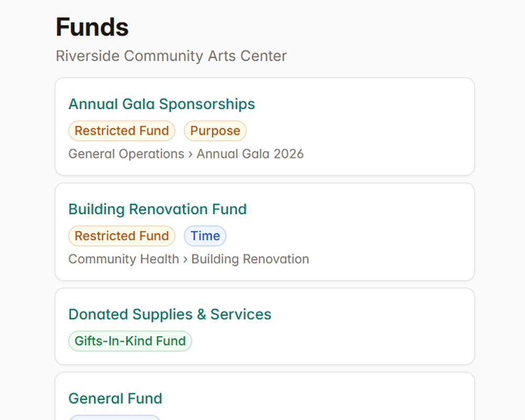This screenshot has height=420, width=525.
Task: Open the Annual Gala Sponsorships fund
Action: 161,104
